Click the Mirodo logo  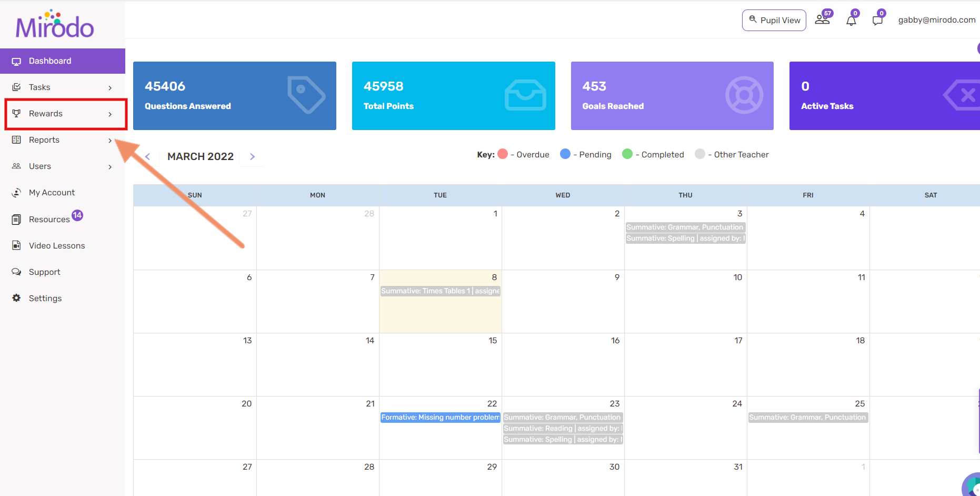point(55,24)
